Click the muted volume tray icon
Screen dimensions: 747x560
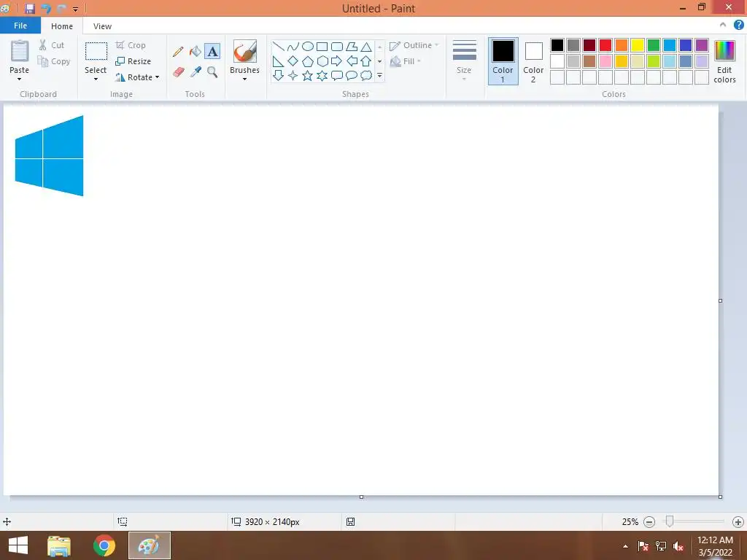[x=678, y=546]
